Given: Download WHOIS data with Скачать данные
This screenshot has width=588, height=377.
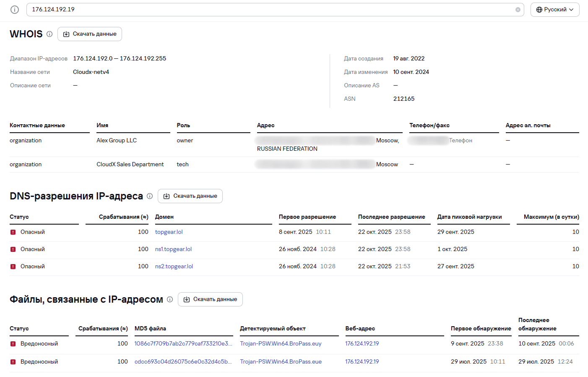Looking at the screenshot, I should click(90, 34).
